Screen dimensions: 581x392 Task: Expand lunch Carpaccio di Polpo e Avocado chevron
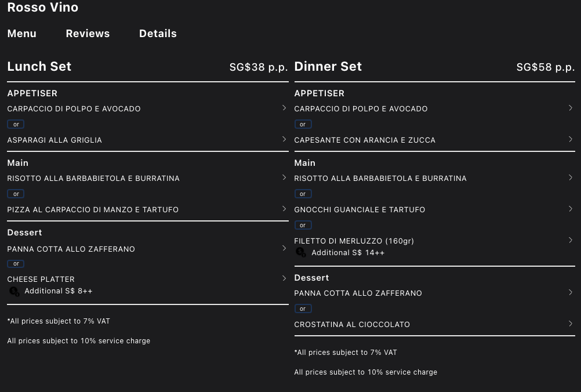pyautogui.click(x=284, y=108)
